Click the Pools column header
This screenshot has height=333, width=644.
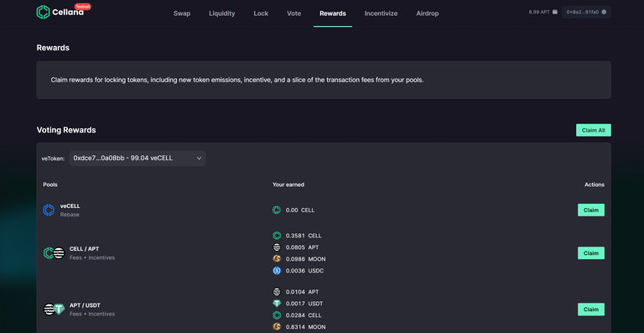(50, 185)
